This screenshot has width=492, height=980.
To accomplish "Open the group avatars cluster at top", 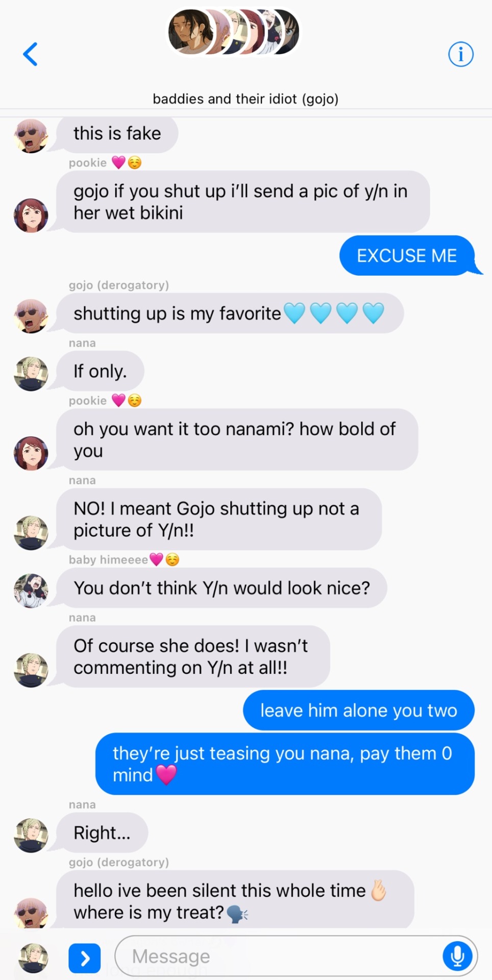I will coord(234,32).
